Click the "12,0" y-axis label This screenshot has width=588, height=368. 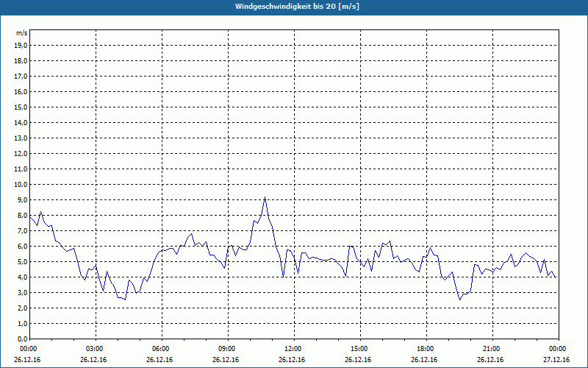[21, 154]
